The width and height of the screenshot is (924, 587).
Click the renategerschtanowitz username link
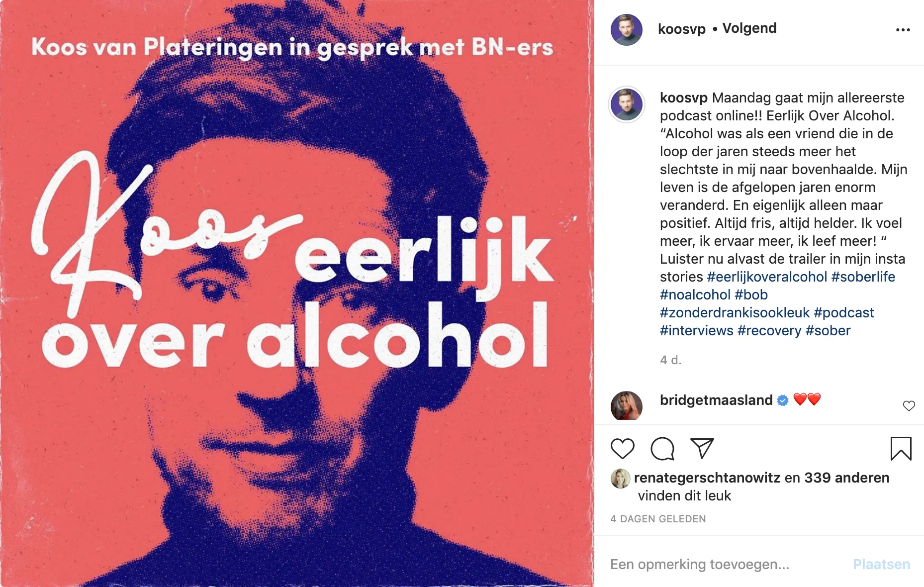(707, 478)
